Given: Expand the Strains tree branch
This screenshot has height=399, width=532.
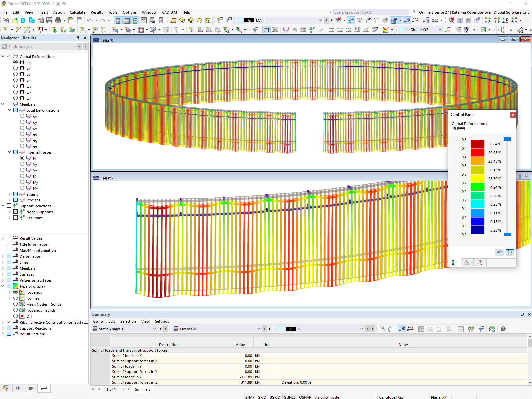Looking at the screenshot, I should (x=9, y=194).
